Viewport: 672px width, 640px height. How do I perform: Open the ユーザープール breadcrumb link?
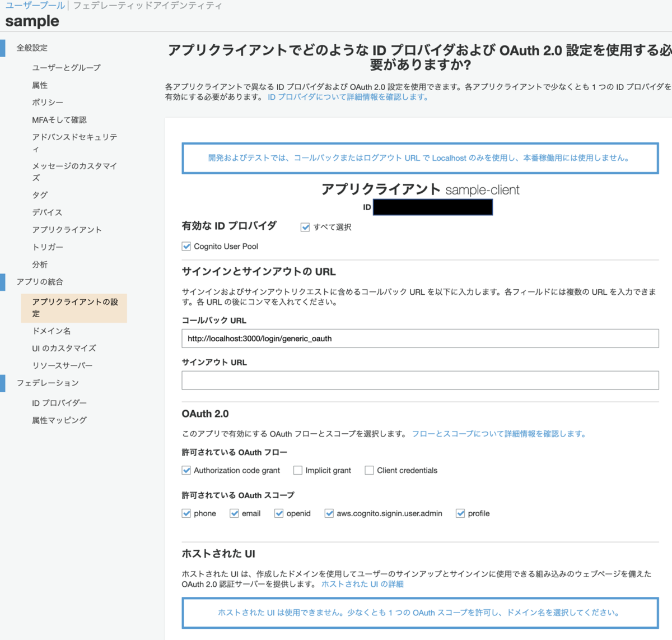click(x=35, y=6)
